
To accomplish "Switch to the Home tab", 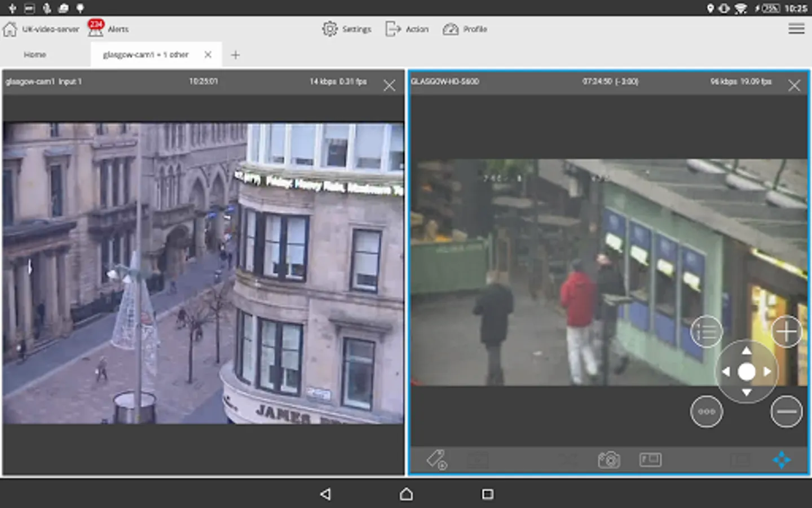I will coord(35,55).
